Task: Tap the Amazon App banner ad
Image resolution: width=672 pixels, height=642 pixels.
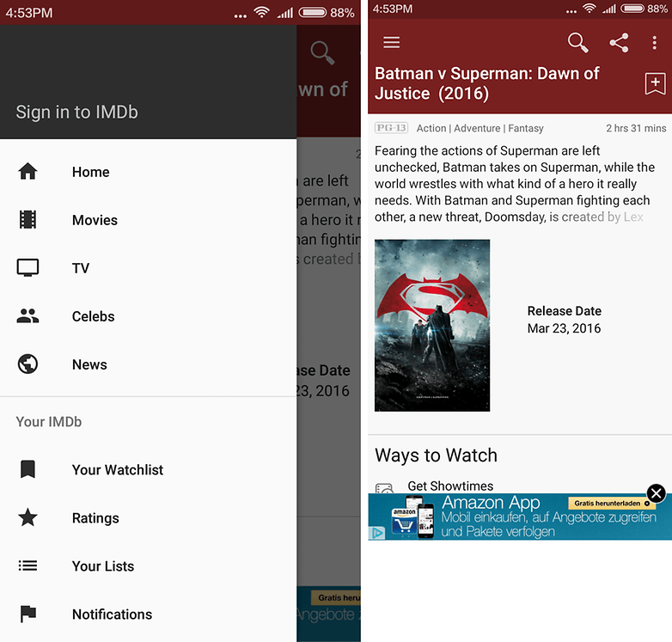Action: tap(520, 517)
